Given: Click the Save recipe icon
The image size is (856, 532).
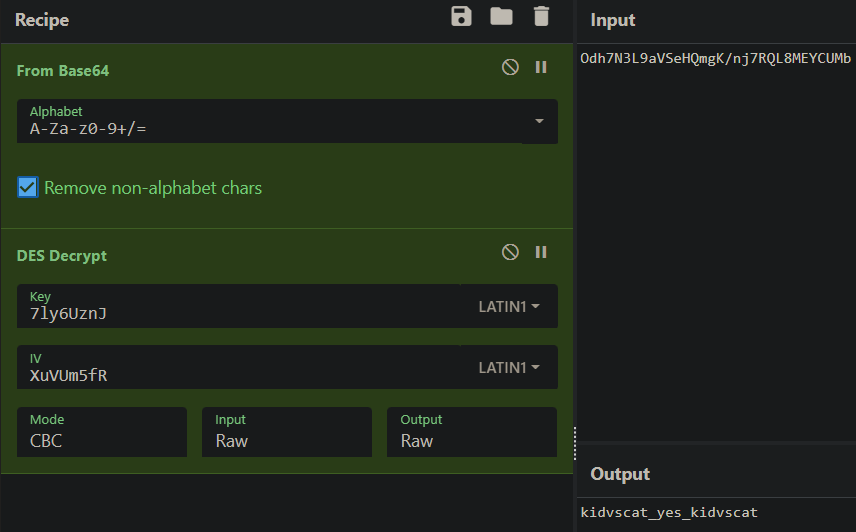Looking at the screenshot, I should [x=461, y=17].
